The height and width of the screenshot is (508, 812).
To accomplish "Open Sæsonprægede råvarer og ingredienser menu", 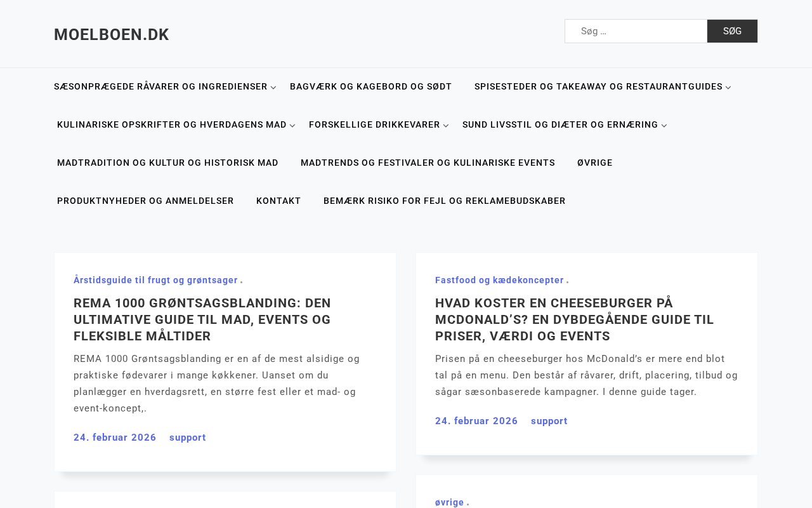I will coord(160,87).
